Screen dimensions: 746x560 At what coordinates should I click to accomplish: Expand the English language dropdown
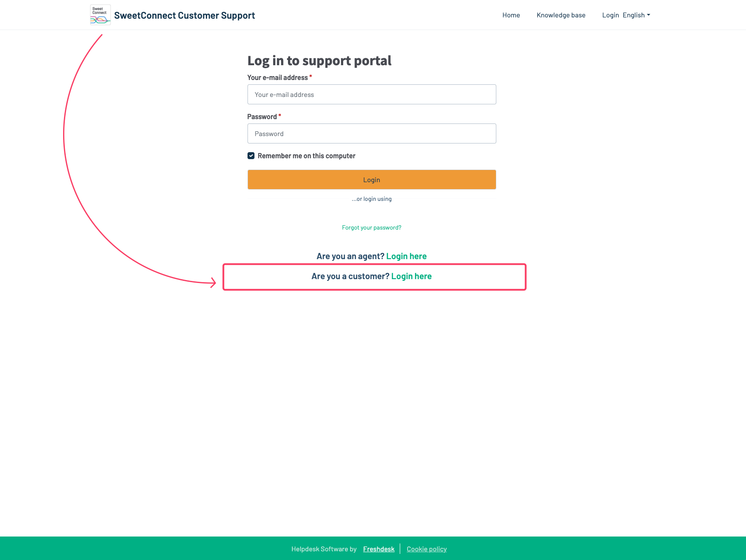[636, 15]
